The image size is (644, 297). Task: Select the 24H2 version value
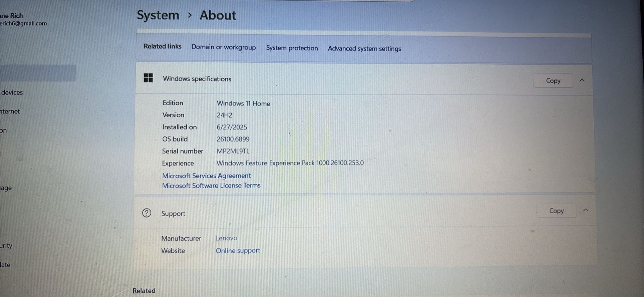(224, 115)
